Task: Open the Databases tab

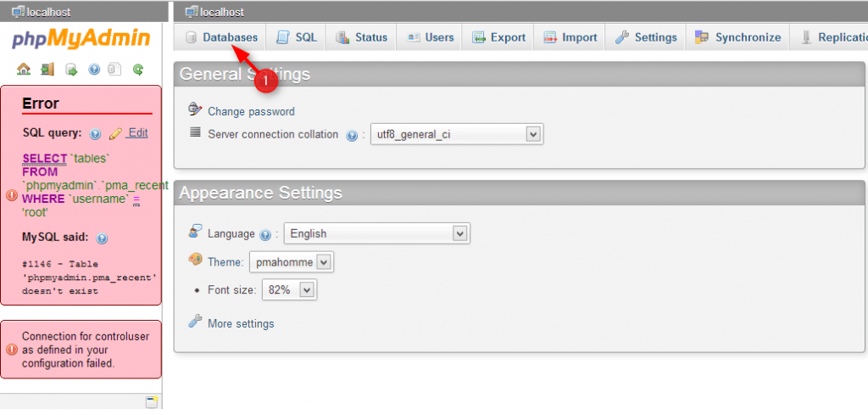Action: click(220, 37)
